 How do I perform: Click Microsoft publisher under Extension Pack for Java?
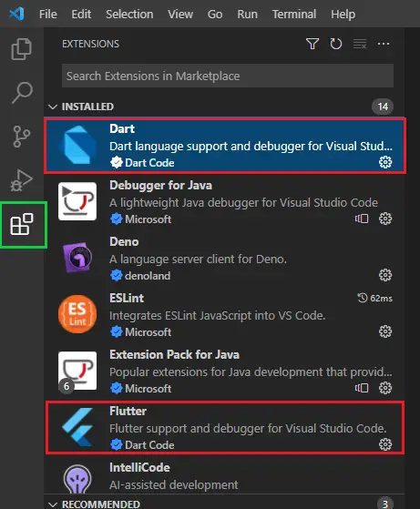point(149,389)
